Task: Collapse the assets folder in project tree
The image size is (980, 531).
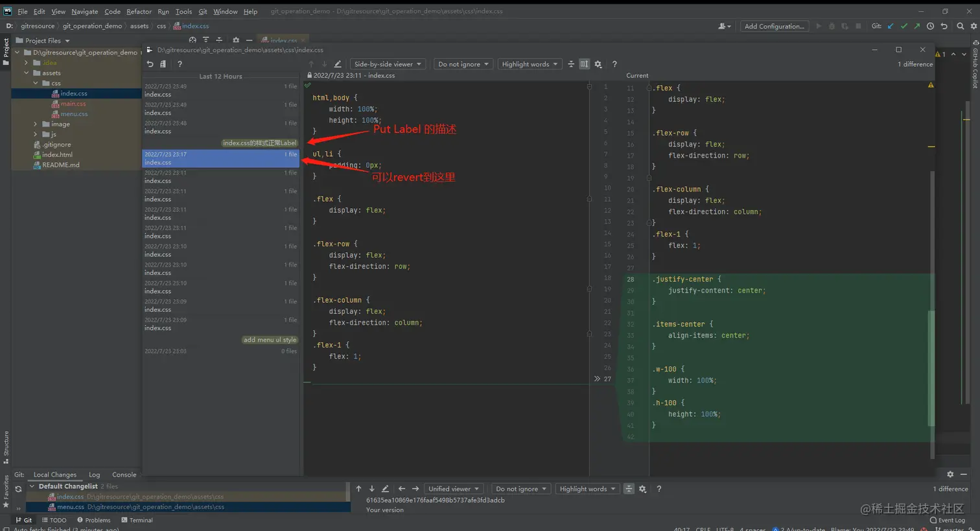Action: point(27,73)
